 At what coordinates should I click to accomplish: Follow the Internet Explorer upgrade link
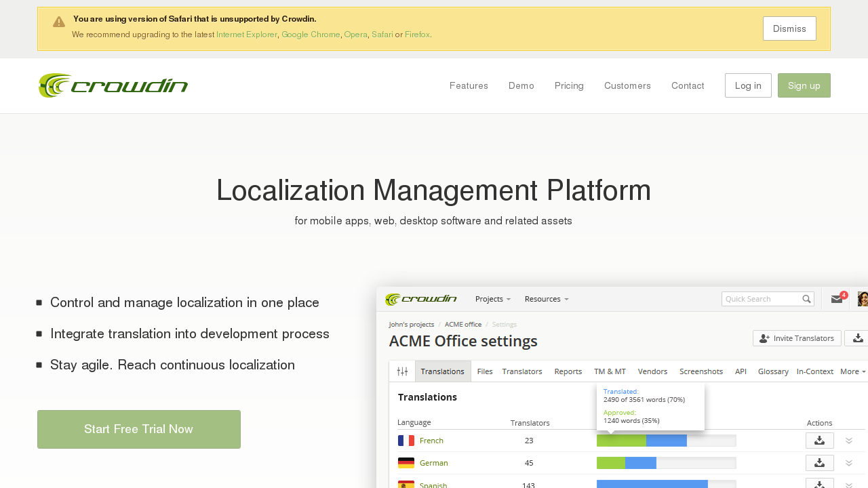coord(247,35)
